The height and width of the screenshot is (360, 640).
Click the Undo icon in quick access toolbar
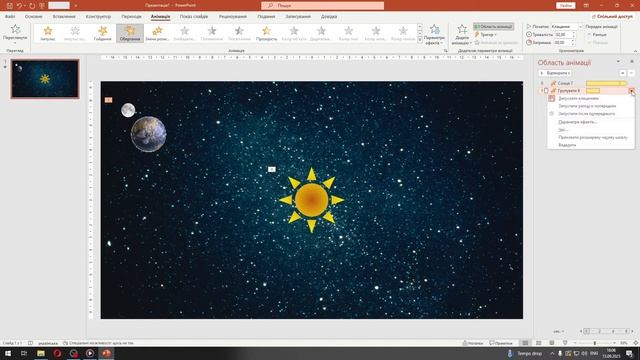[x=19, y=6]
